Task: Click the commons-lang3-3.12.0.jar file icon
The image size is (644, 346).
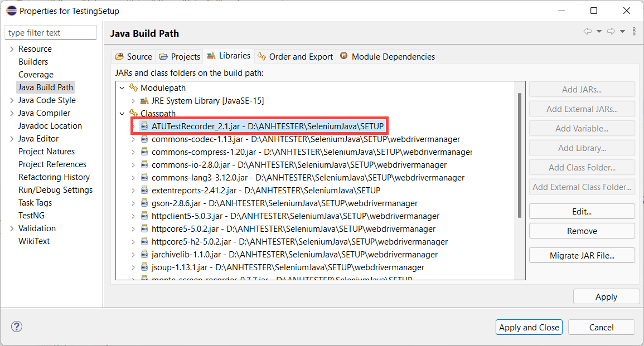Action: tap(144, 177)
